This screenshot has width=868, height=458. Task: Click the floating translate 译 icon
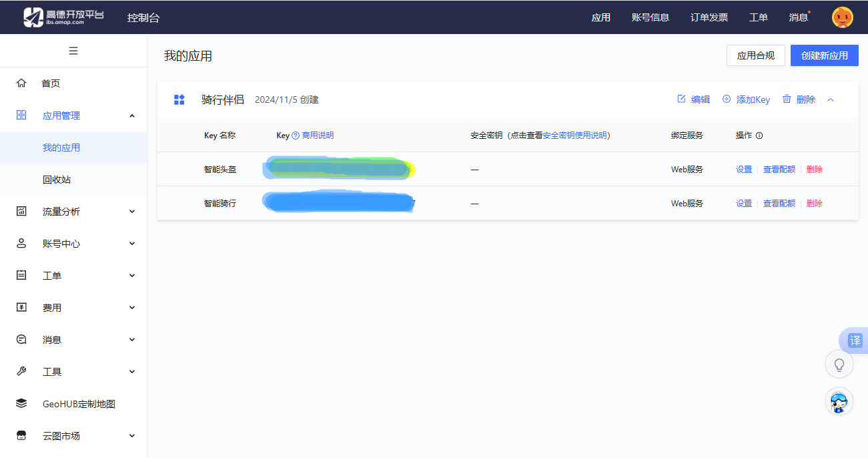855,340
